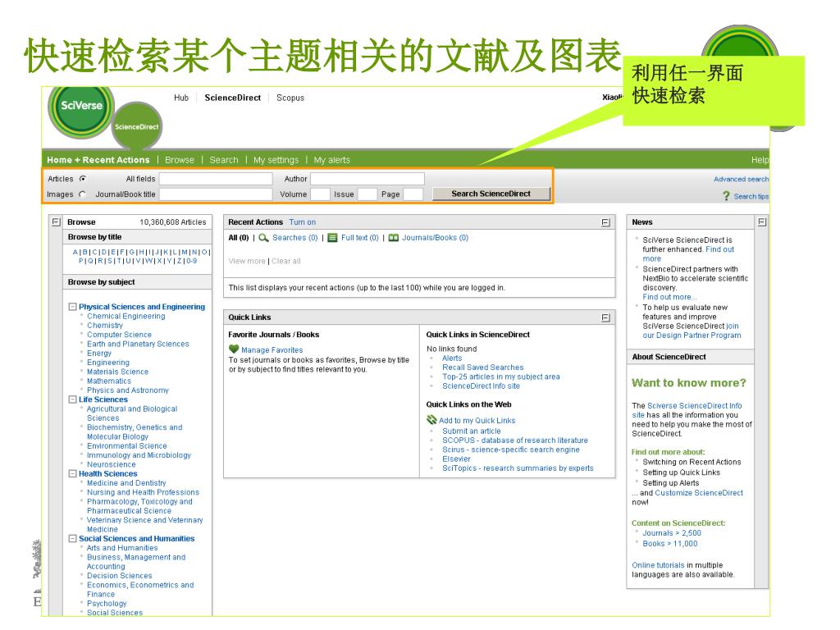Screen dimensions: 840x630
Task: Click inside the Author input field
Action: (x=367, y=179)
